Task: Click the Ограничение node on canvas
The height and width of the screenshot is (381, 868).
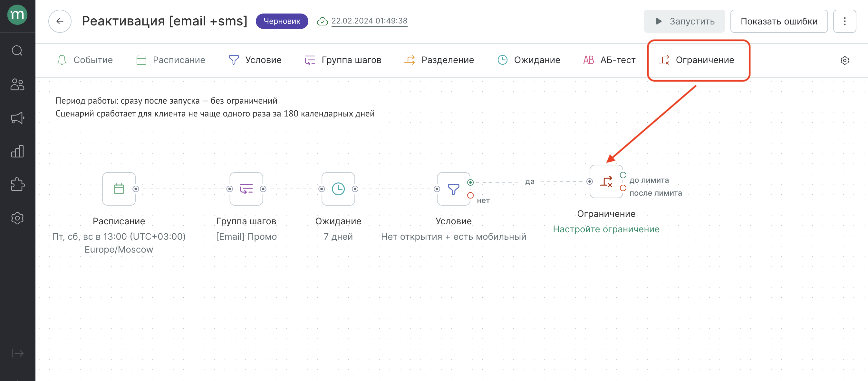Action: coord(606,181)
